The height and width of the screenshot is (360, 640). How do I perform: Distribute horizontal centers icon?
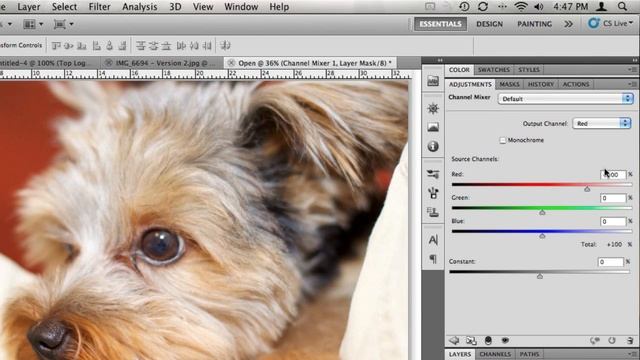pos(194,46)
